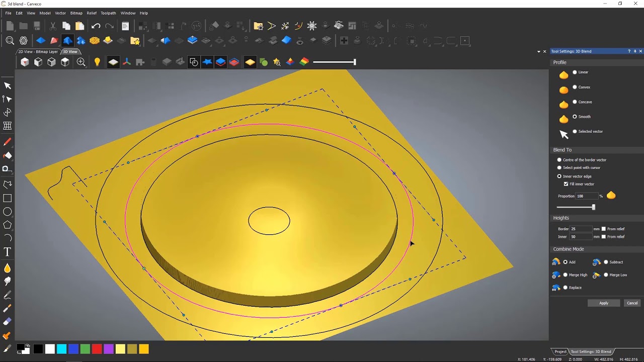The image size is (644, 362).
Task: Click the color pyramid icon in view toolbar
Action: click(290, 62)
